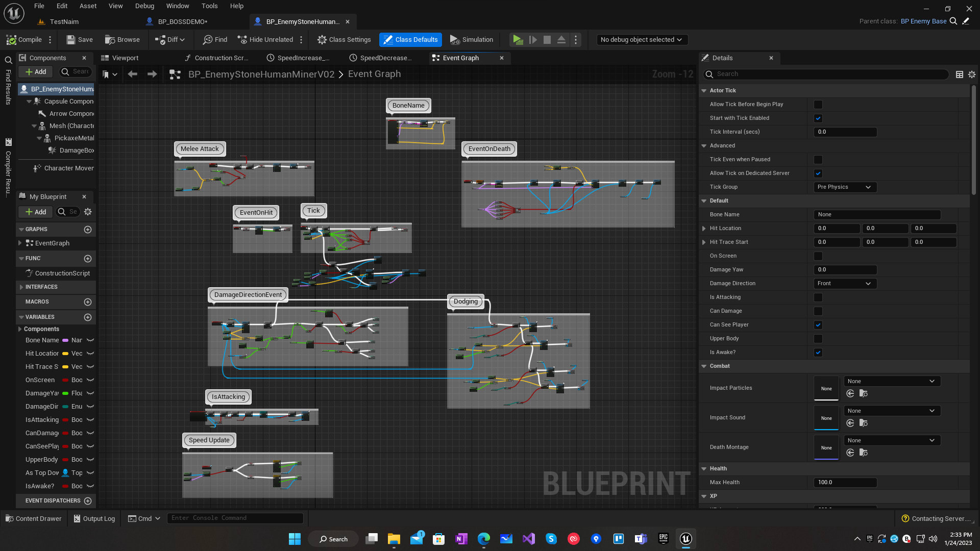Open the Debug menu
The height and width of the screenshot is (551, 980).
(144, 6)
